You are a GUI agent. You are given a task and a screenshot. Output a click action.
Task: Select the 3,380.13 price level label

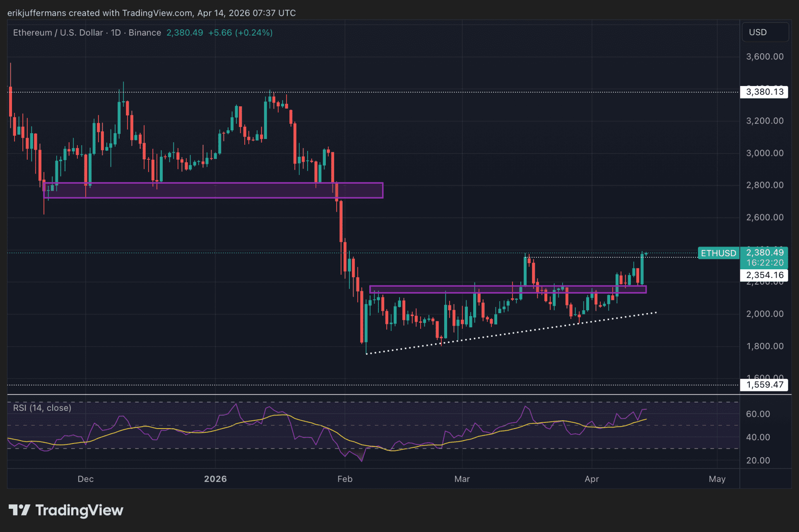point(764,92)
